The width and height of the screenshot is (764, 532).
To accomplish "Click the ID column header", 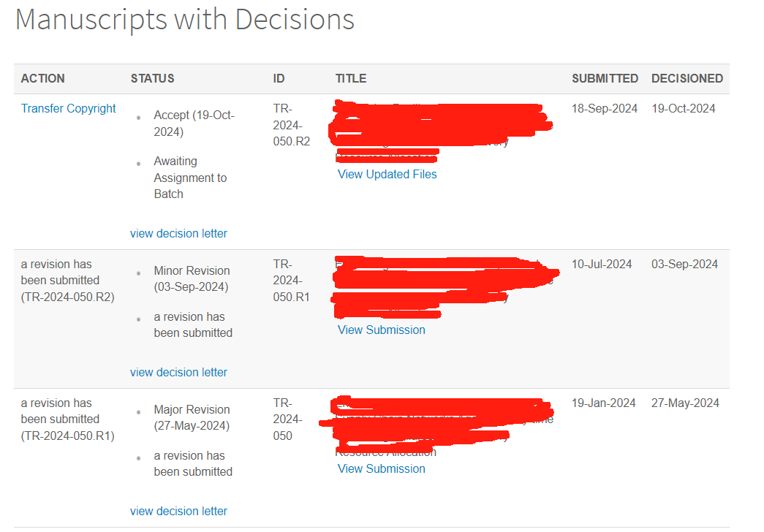I will [x=279, y=79].
